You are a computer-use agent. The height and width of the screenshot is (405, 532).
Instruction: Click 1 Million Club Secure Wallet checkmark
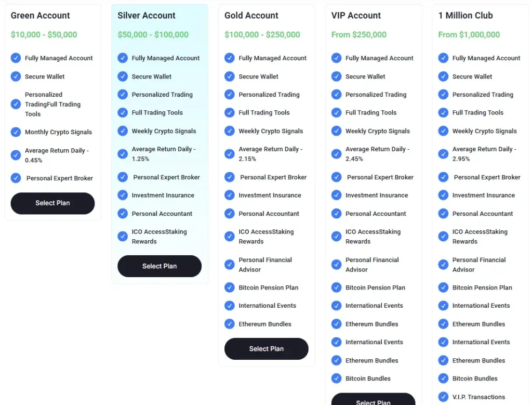pyautogui.click(x=443, y=76)
